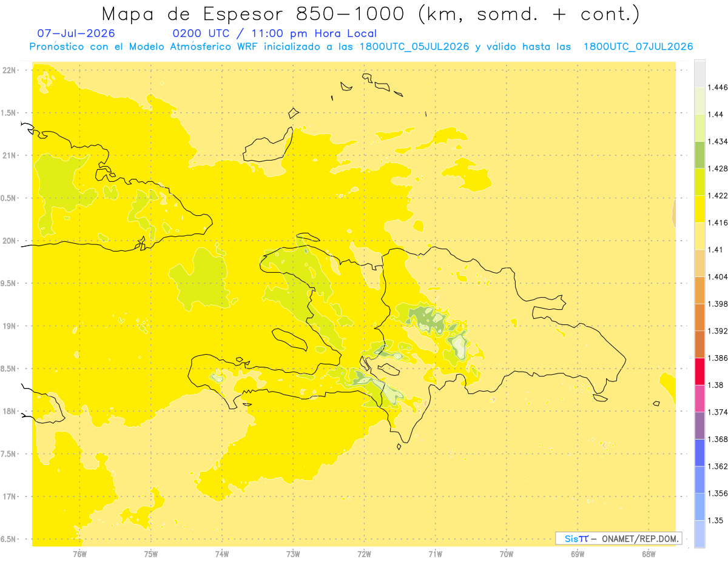728x562 pixels.
Task: Click the '1.368' legend value
Action: point(716,439)
